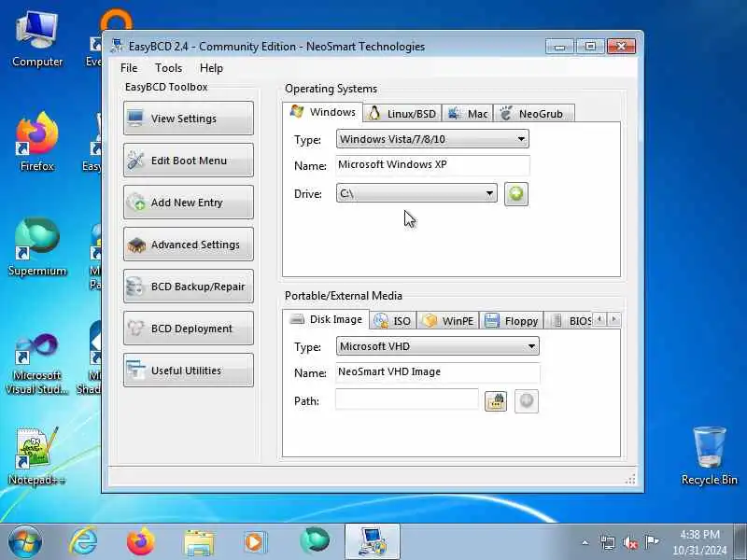This screenshot has height=560, width=747.
Task: Open the Tools menu
Action: [x=169, y=68]
